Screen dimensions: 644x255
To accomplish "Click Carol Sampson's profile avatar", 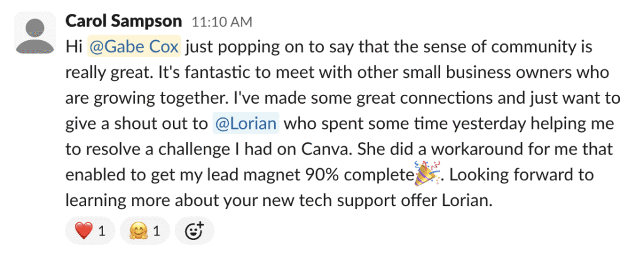I will tap(34, 33).
